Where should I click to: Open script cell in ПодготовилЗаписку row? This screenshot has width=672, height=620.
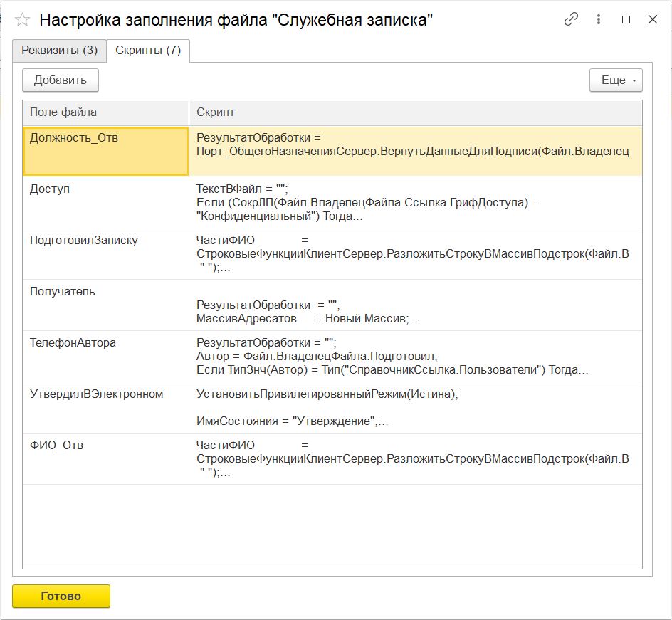(x=415, y=254)
